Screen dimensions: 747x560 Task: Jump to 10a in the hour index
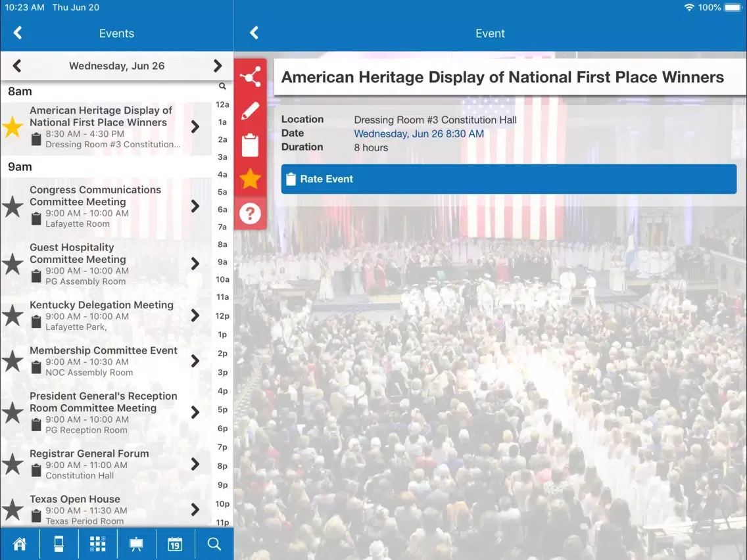(x=222, y=279)
